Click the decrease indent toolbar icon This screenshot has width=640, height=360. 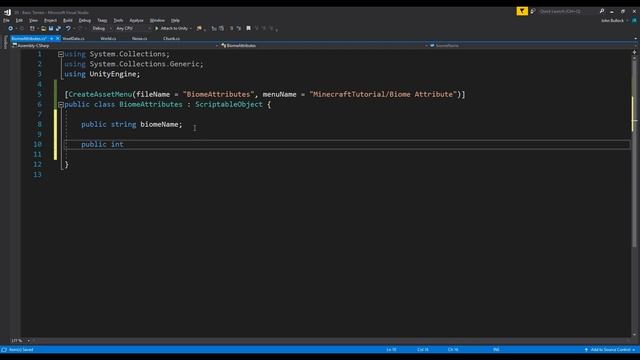pos(214,29)
